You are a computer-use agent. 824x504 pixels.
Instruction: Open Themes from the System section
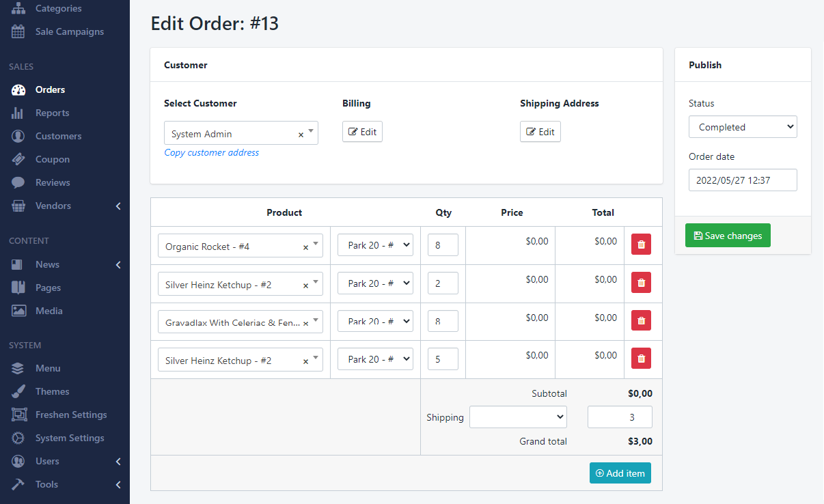pos(52,391)
